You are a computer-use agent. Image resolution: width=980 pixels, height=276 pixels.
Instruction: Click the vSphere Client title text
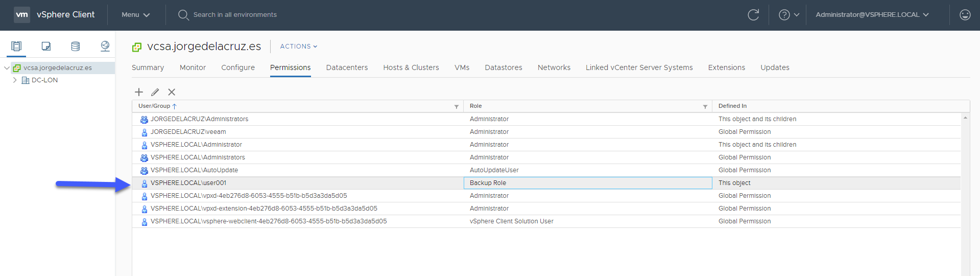65,15
